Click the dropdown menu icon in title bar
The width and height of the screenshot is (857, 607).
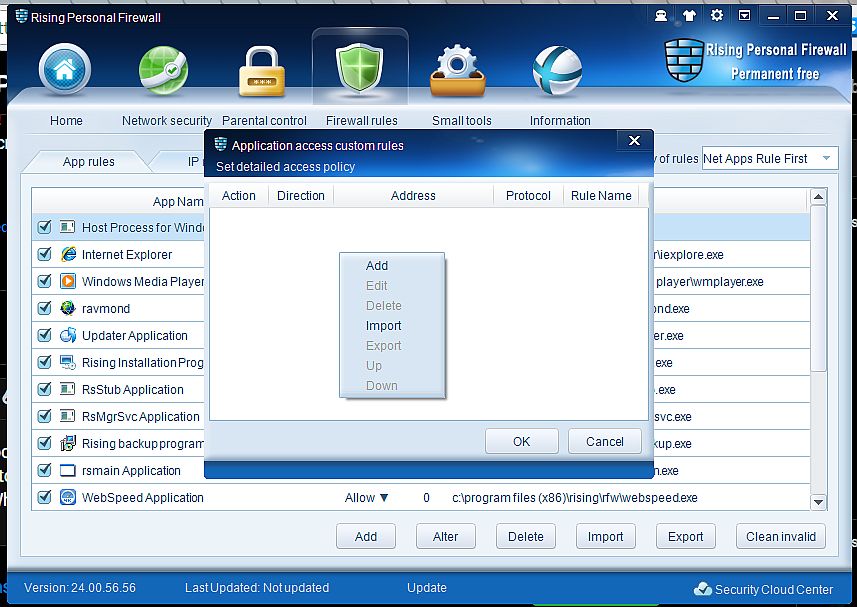pos(744,15)
